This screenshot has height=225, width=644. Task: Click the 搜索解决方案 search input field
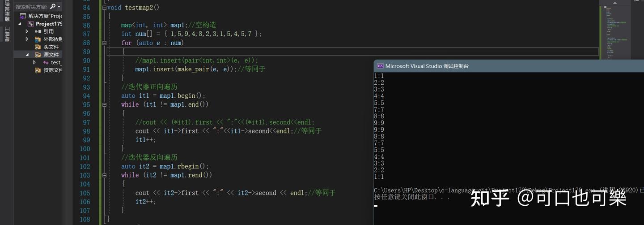(31, 7)
